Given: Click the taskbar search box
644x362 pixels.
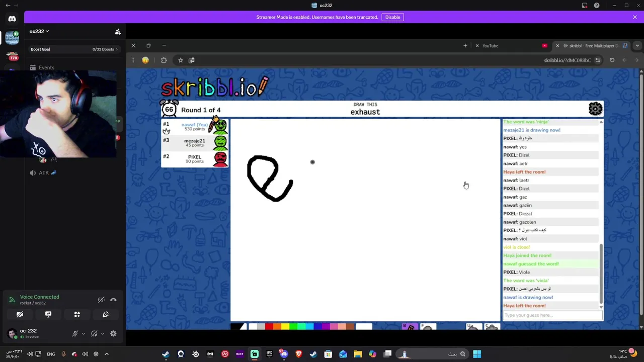Looking at the screenshot, I should pyautogui.click(x=432, y=354).
